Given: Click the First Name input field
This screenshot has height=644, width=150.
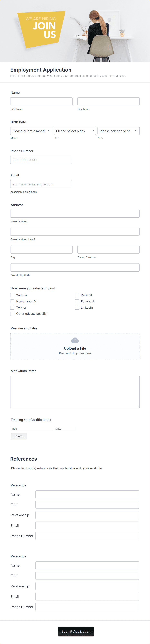Looking at the screenshot, I should tap(41, 101).
